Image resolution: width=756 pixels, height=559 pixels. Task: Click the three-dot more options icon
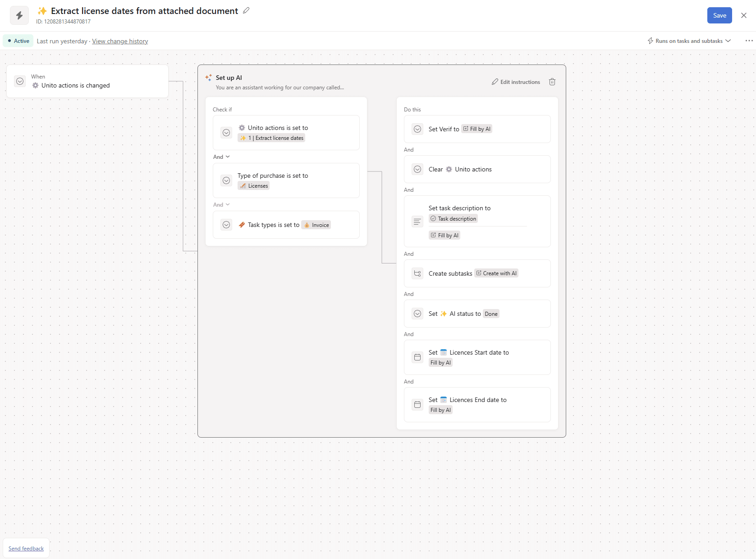coord(749,41)
